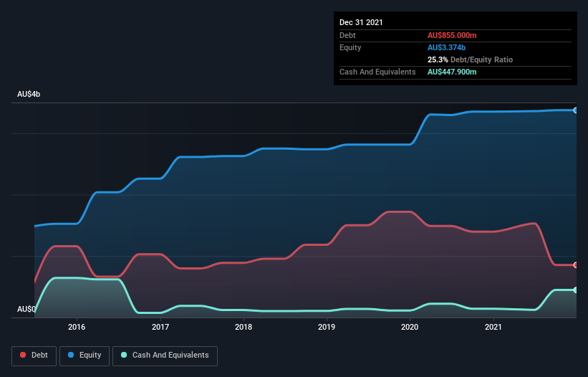Click the AU$447.900m cash value
The height and width of the screenshot is (377, 588).
tap(452, 72)
